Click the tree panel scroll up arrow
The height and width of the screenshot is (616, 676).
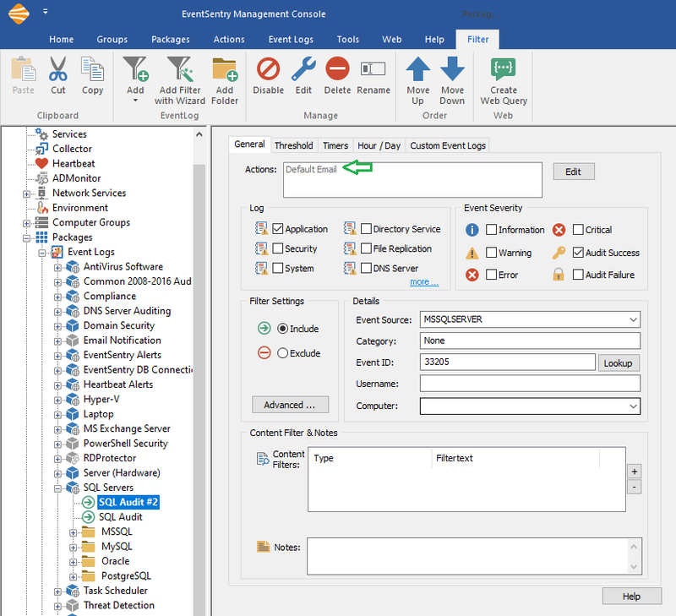pyautogui.click(x=199, y=134)
